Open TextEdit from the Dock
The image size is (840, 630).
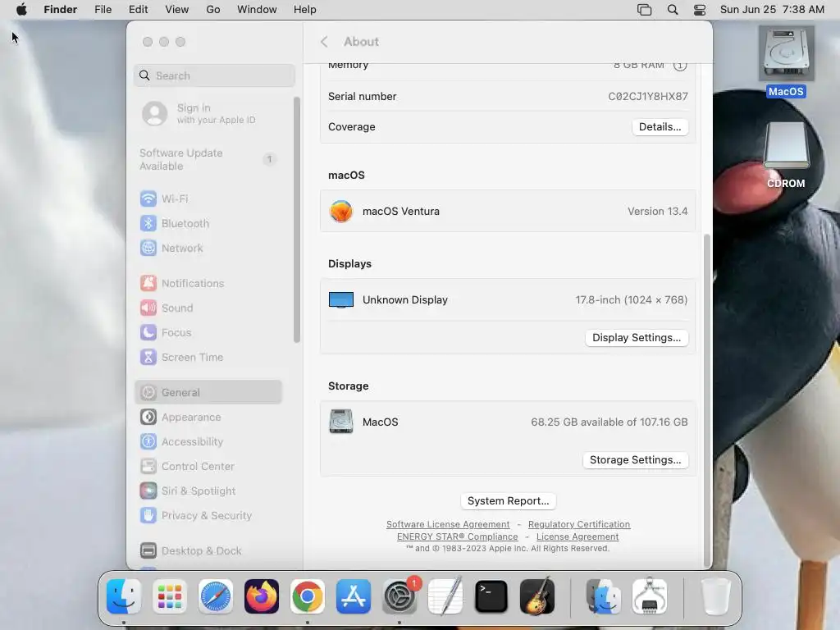click(445, 596)
